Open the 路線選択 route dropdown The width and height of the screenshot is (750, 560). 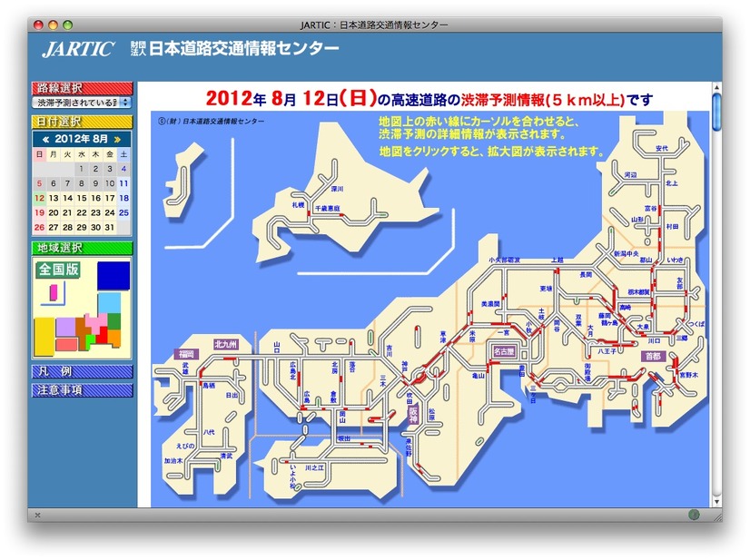click(82, 103)
